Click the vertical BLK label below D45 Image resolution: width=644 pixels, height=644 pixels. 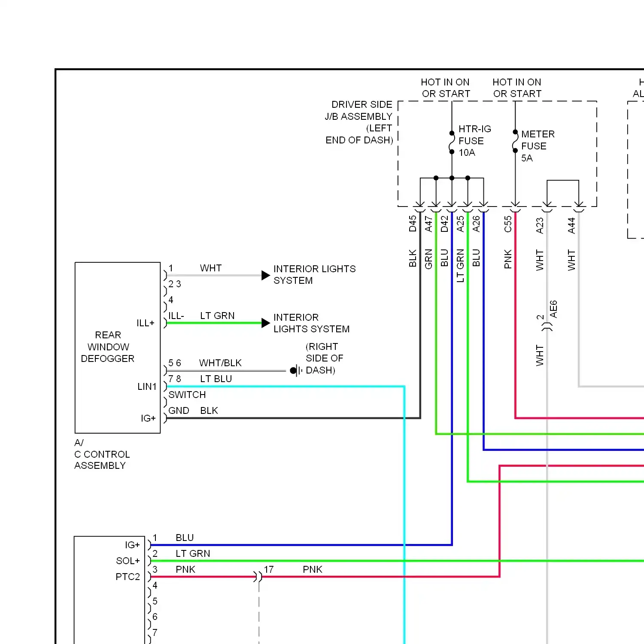(413, 258)
